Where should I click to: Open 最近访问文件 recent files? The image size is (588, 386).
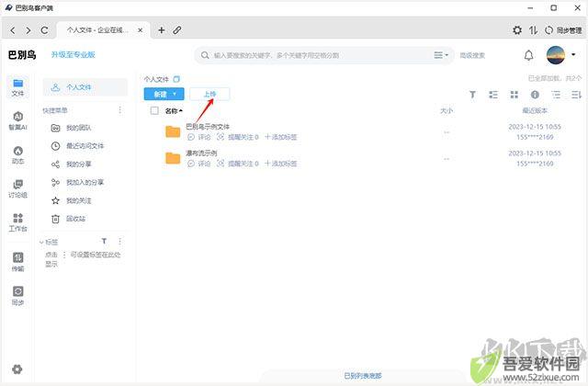click(77, 146)
